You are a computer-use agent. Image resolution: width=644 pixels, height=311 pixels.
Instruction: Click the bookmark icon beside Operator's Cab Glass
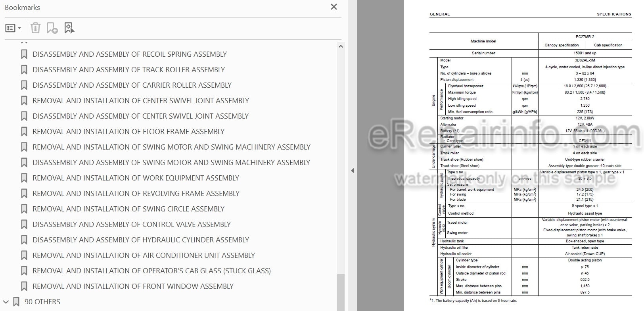(24, 271)
